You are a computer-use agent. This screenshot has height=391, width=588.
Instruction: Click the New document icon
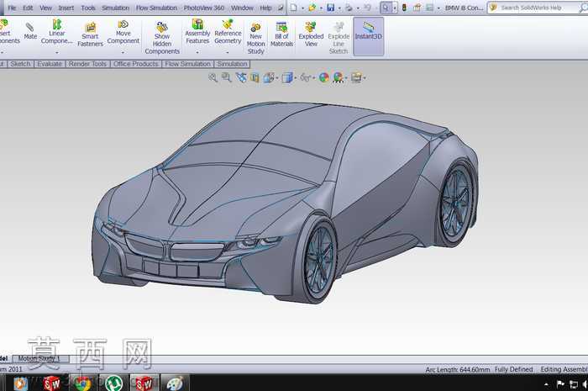tap(294, 8)
